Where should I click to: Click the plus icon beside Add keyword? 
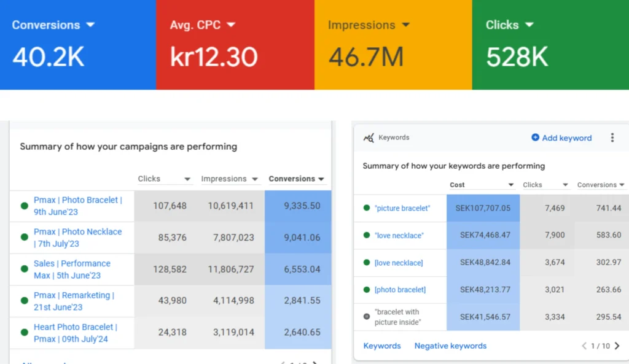click(535, 137)
